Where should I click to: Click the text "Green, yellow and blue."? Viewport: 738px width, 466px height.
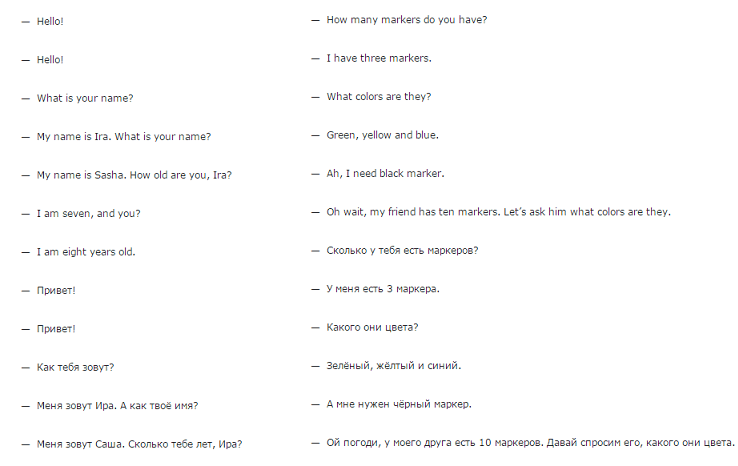383,135
